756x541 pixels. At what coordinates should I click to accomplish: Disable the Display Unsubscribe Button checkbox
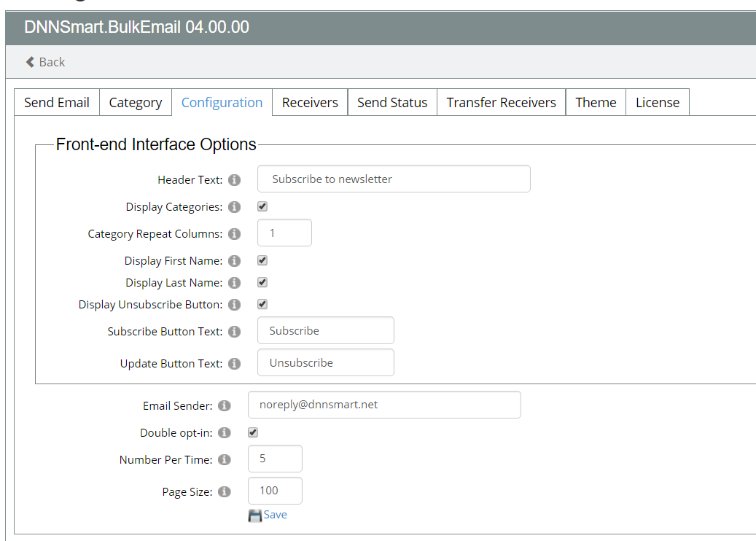tap(262, 304)
